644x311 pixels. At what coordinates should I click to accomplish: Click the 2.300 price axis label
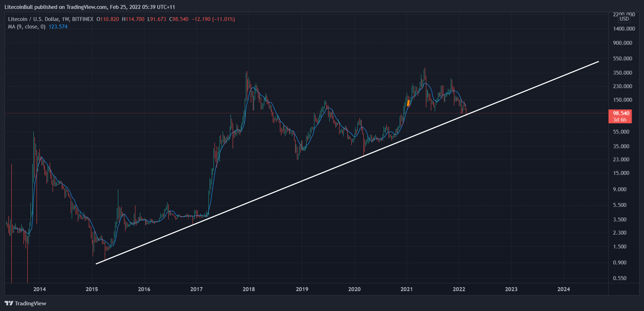620,232
